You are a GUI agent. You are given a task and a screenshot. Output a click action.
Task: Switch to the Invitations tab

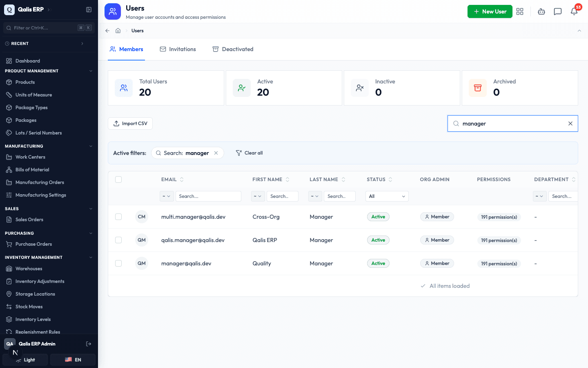point(178,49)
